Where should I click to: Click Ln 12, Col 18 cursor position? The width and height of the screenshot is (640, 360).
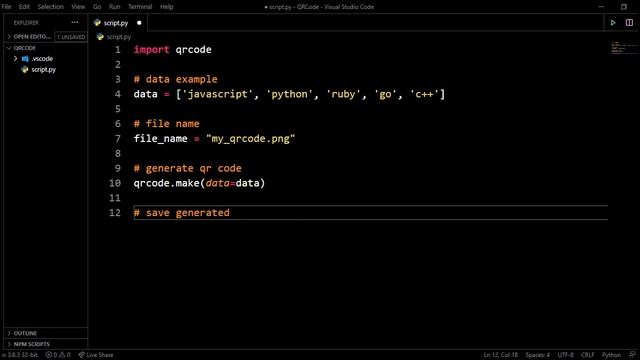pyautogui.click(x=501, y=355)
